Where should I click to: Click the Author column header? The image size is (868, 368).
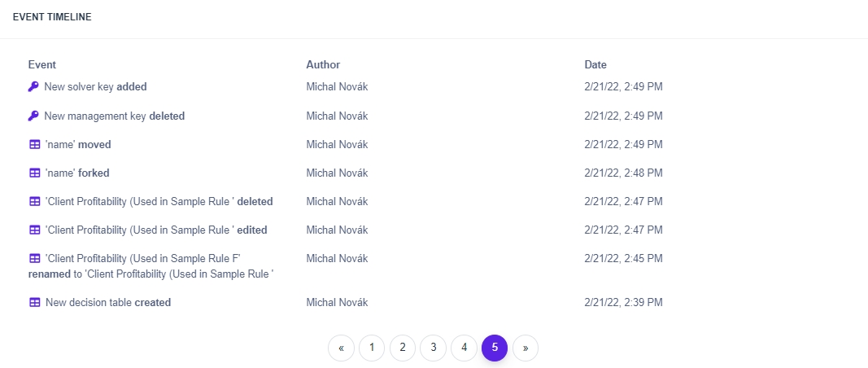pos(323,64)
